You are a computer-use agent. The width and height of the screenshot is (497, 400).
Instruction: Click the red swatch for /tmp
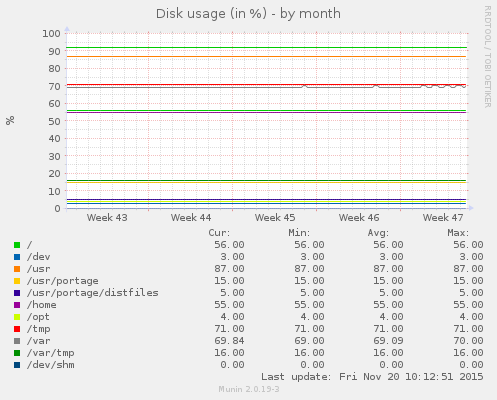click(17, 329)
